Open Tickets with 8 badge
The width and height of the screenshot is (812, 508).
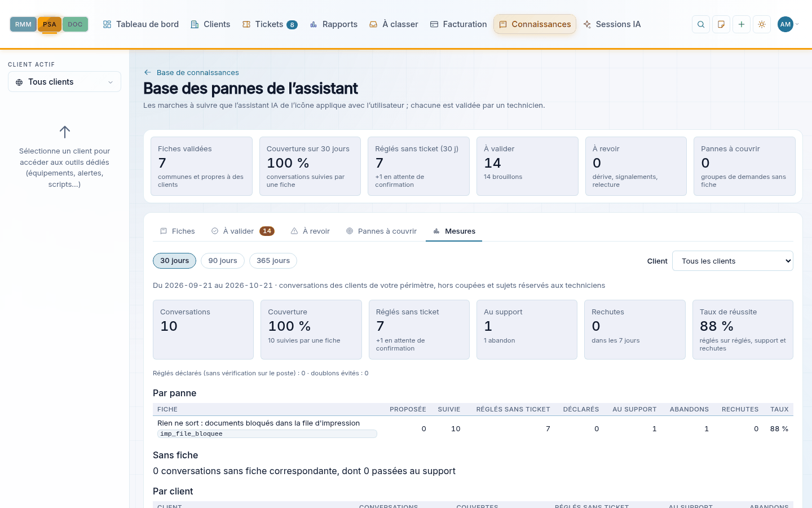[270, 24]
